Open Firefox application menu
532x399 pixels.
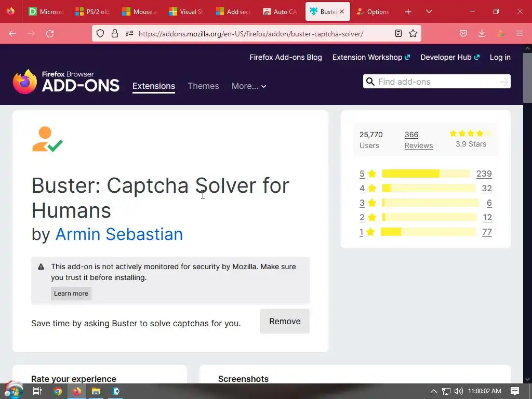520,33
